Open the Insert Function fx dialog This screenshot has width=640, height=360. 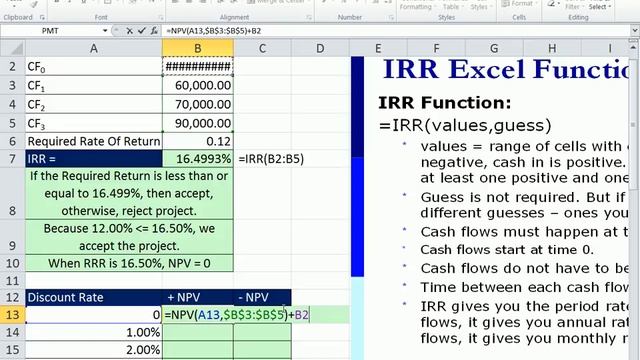pyautogui.click(x=154, y=31)
